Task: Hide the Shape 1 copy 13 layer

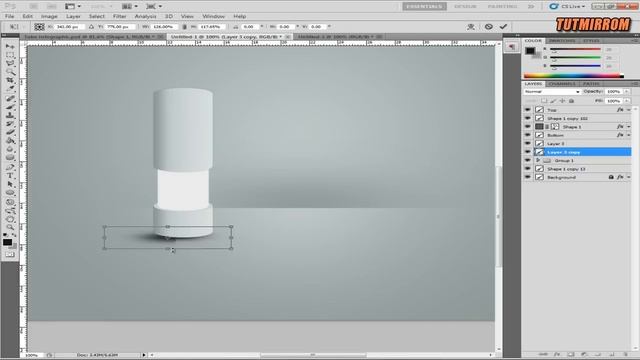Action: pos(527,169)
